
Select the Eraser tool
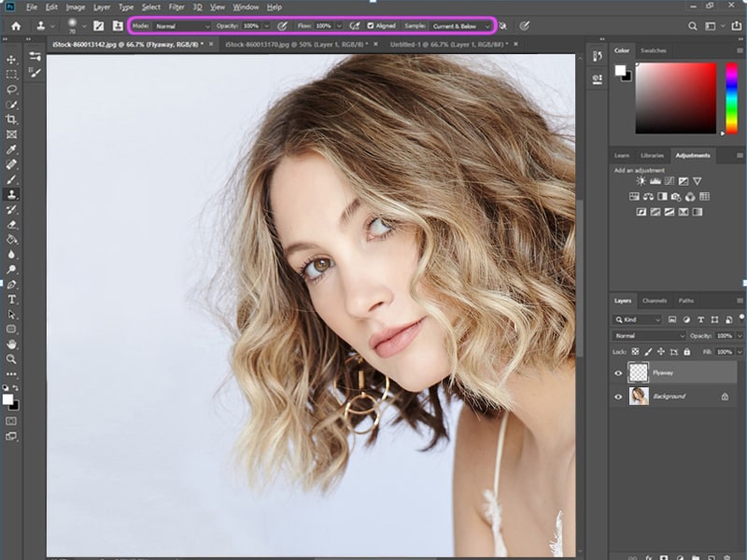click(11, 224)
